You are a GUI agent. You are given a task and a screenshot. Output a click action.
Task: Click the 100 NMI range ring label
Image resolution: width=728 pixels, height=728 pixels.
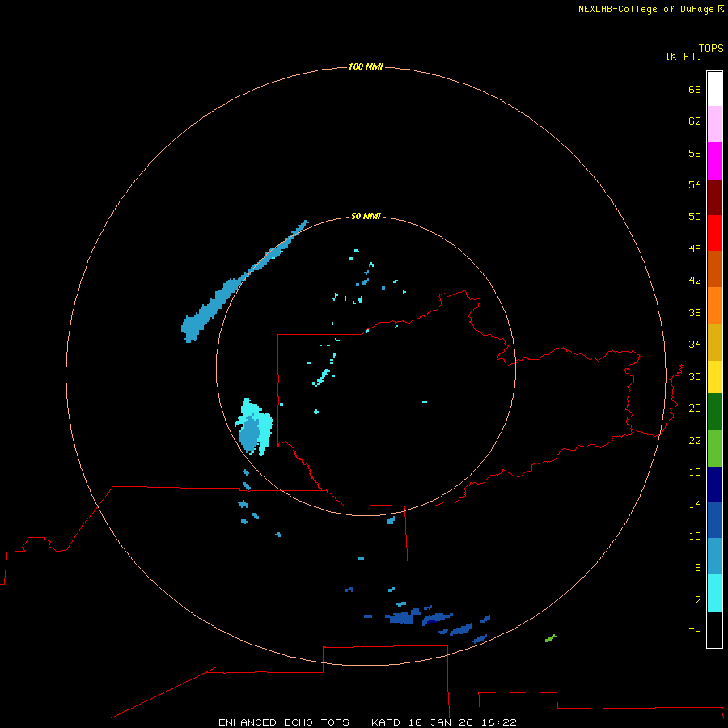coord(366,66)
